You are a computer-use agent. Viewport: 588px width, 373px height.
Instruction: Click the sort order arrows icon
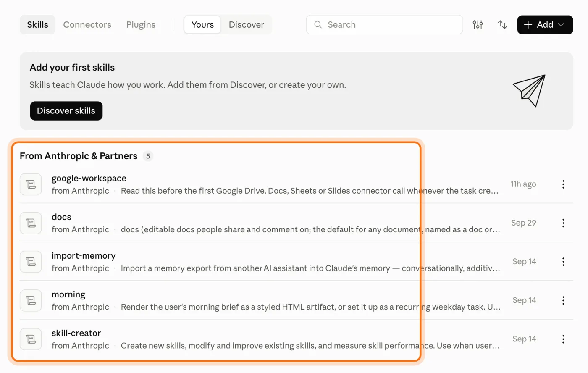502,25
